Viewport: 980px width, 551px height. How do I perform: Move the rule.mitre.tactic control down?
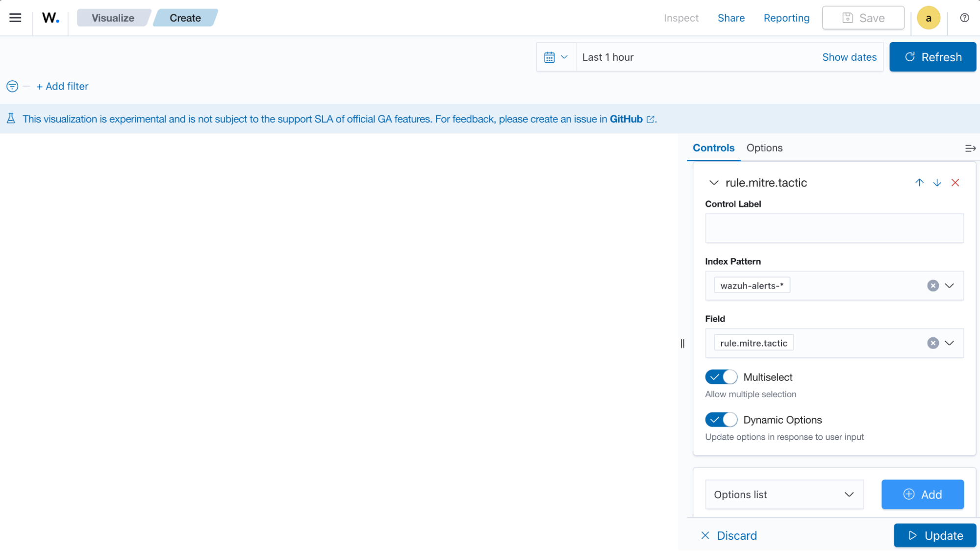tap(937, 182)
